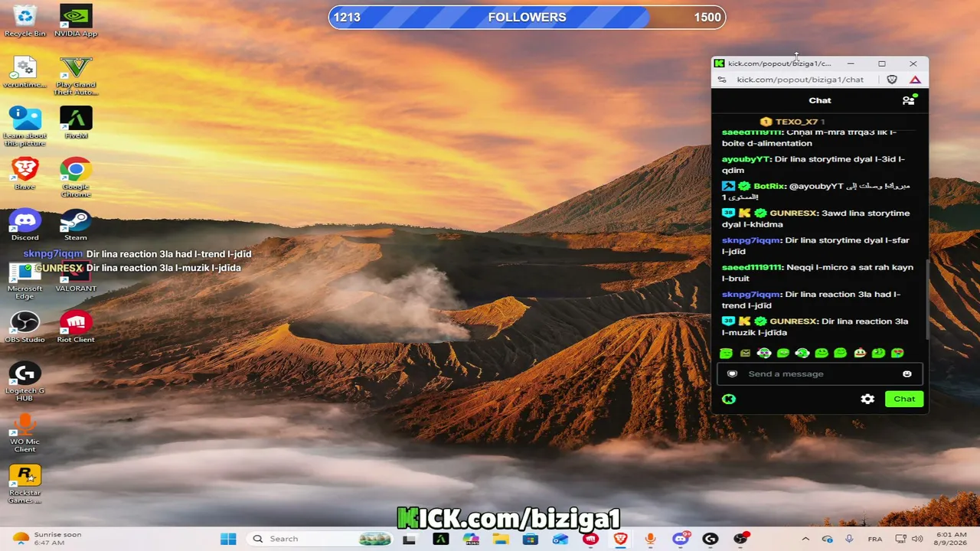Image resolution: width=980 pixels, height=551 pixels.
Task: Open the taskbar microphone tray icon
Action: tap(849, 539)
